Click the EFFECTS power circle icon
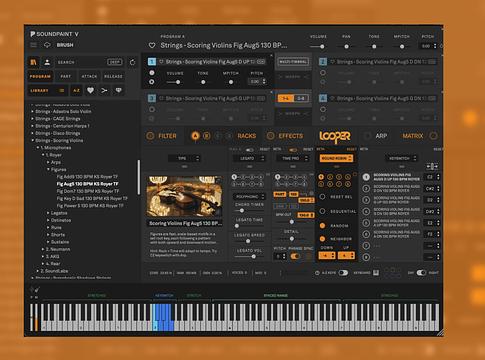This screenshot has width=485, height=360. (270, 136)
